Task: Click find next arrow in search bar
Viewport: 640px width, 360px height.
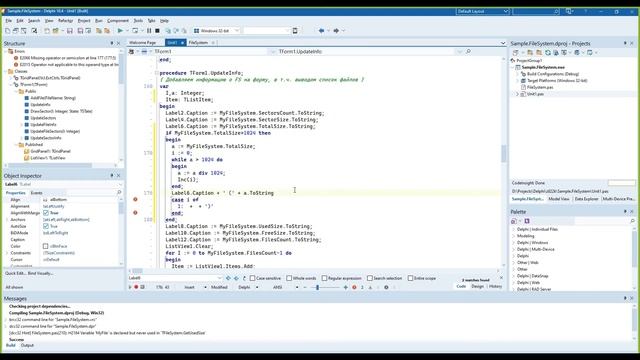Action: (236, 278)
